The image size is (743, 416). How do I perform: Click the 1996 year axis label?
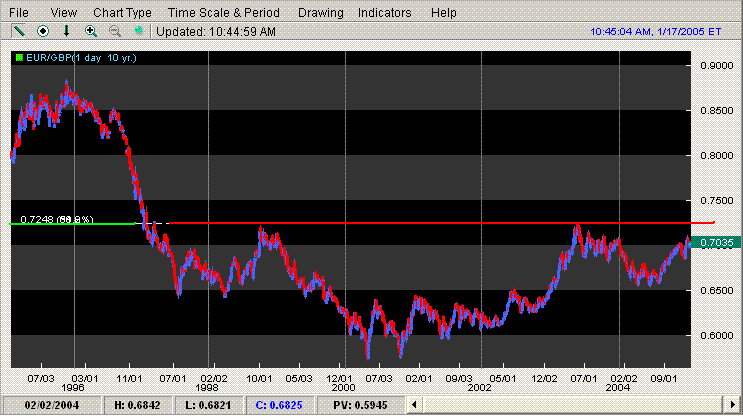(72, 388)
